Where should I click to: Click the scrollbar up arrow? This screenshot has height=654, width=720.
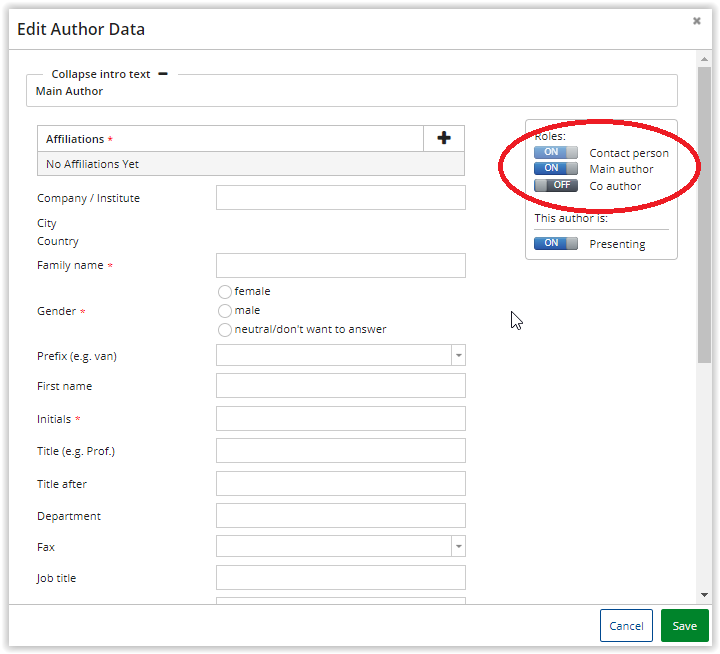[704, 59]
